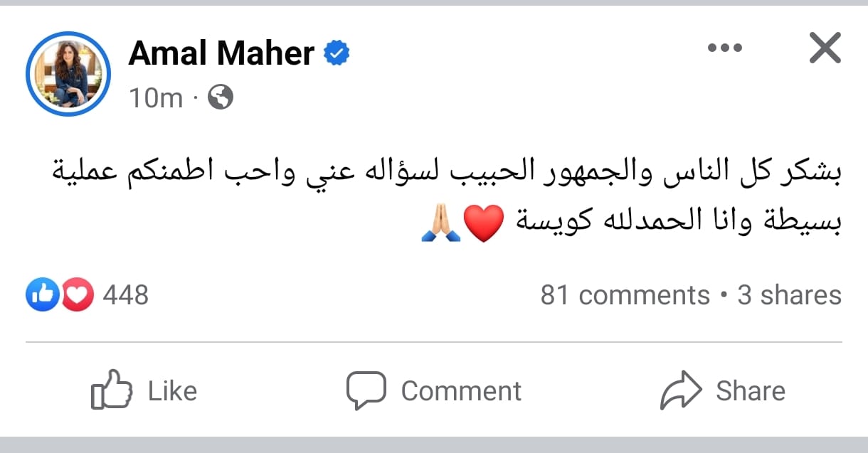Screen dimensions: 868x453
Task: View the 3 shares list
Action: tap(789, 295)
